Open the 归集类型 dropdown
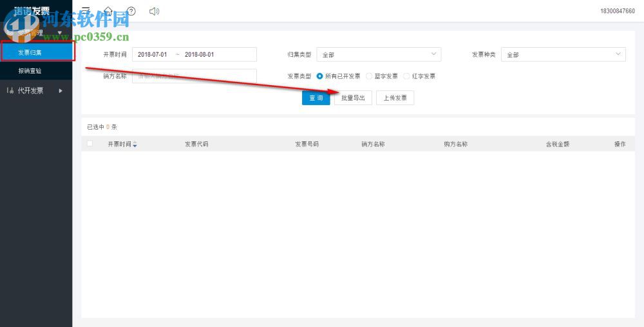The width and height of the screenshot is (644, 327). click(379, 54)
